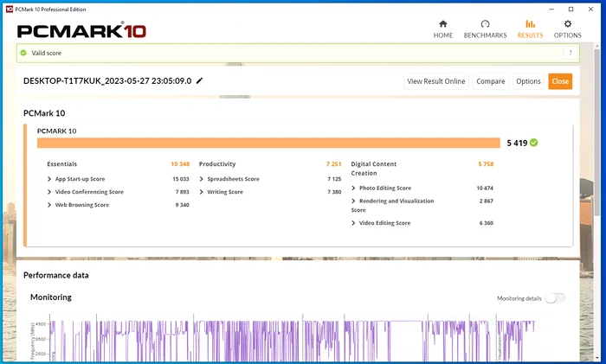Image resolution: width=606 pixels, height=364 pixels.
Task: Click the Monitoring section heading
Action: (x=51, y=297)
